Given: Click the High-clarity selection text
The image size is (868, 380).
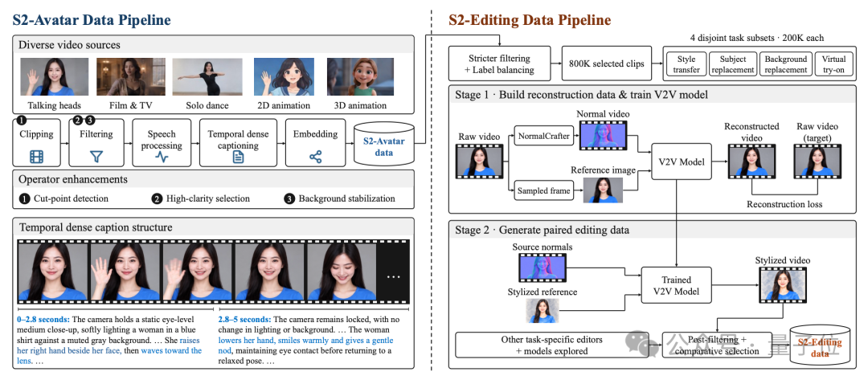Looking at the screenshot, I should click(209, 198).
